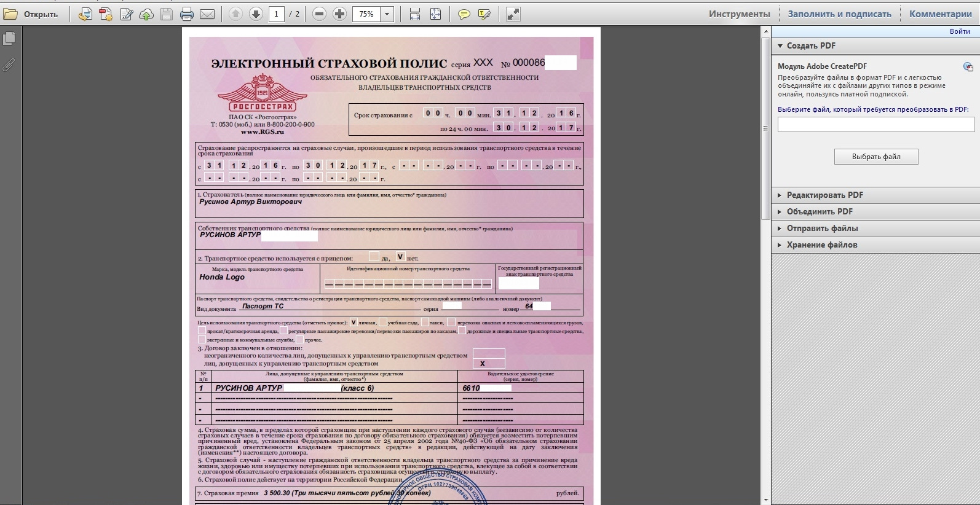The height and width of the screenshot is (505, 980).
Task: Click the 'Русинов Артур Викторович' insured name
Action: (251, 202)
